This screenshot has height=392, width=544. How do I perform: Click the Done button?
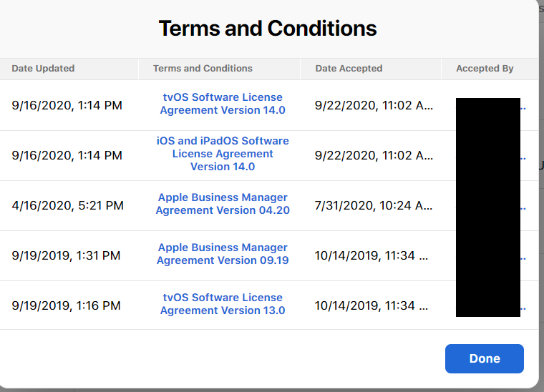coord(484,358)
